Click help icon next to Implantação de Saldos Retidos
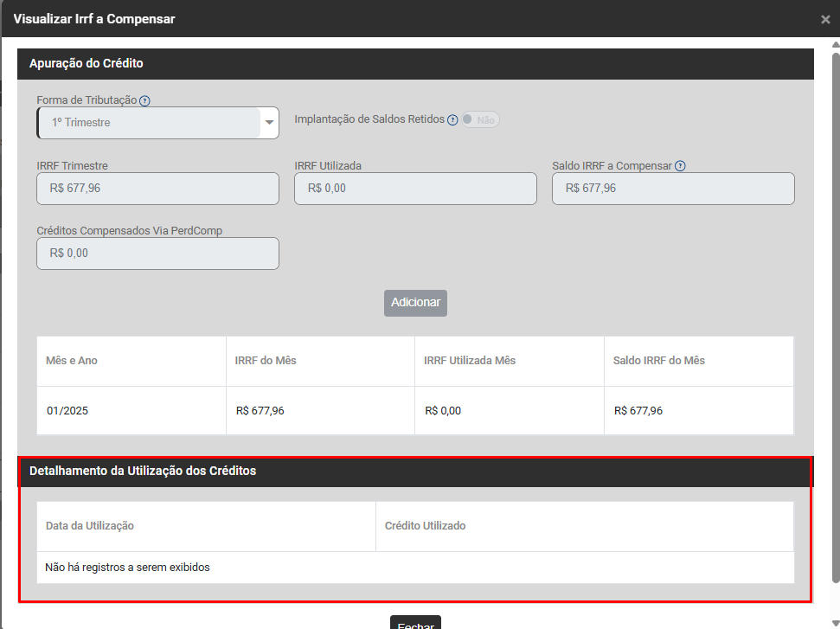Screen dimensions: 840x629 tap(452, 120)
